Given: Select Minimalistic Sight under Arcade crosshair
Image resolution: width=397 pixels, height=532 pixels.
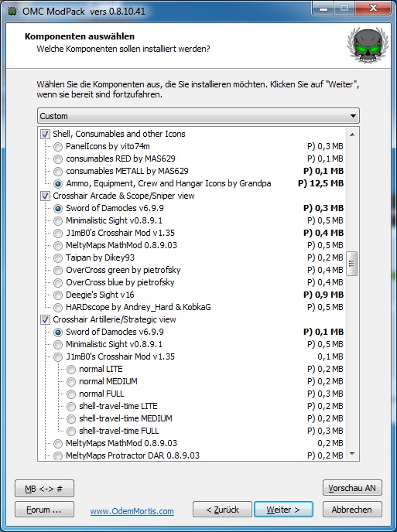Looking at the screenshot, I should [58, 221].
